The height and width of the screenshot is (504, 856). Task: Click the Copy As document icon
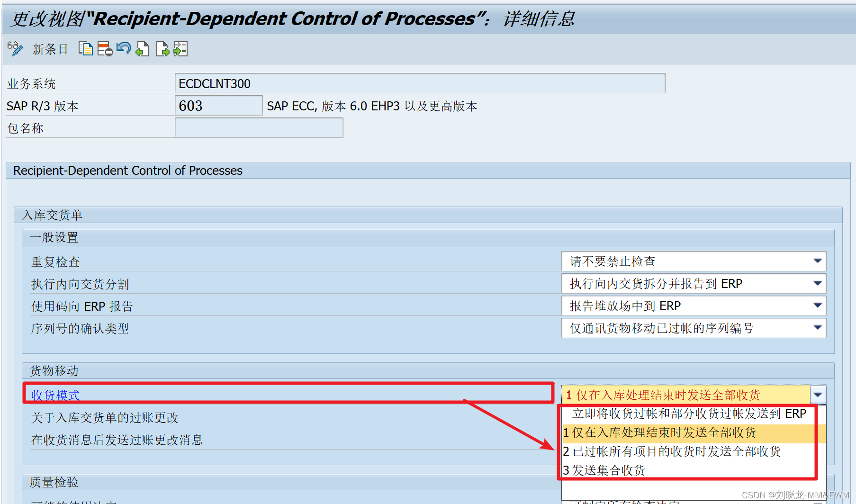86,49
